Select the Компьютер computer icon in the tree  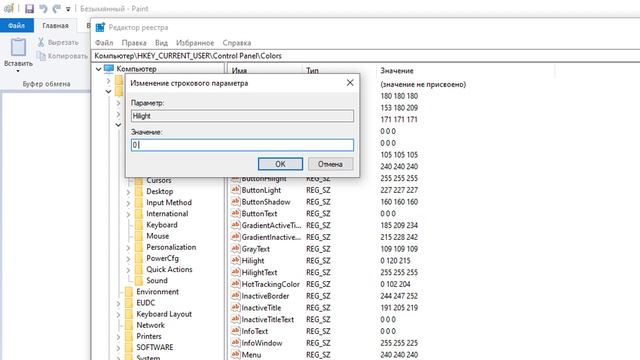109,69
